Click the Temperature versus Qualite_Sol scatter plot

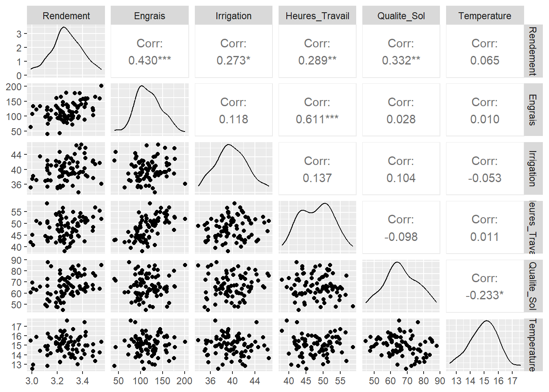pyautogui.click(x=401, y=345)
